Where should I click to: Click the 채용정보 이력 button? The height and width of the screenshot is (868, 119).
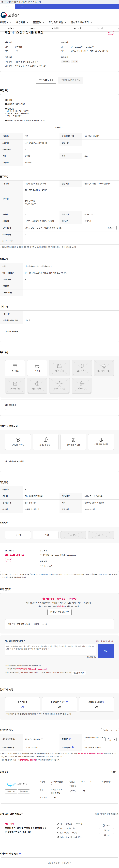107,782
